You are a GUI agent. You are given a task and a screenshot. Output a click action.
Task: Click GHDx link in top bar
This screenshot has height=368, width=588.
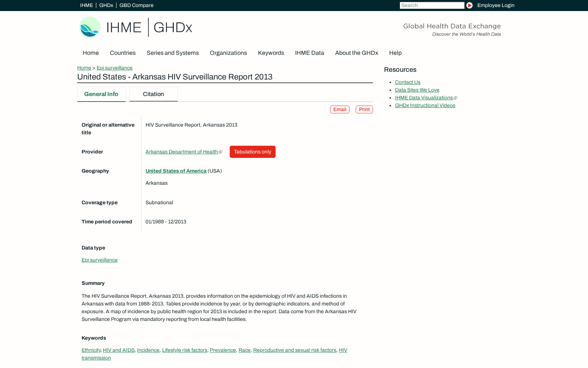coord(106,5)
